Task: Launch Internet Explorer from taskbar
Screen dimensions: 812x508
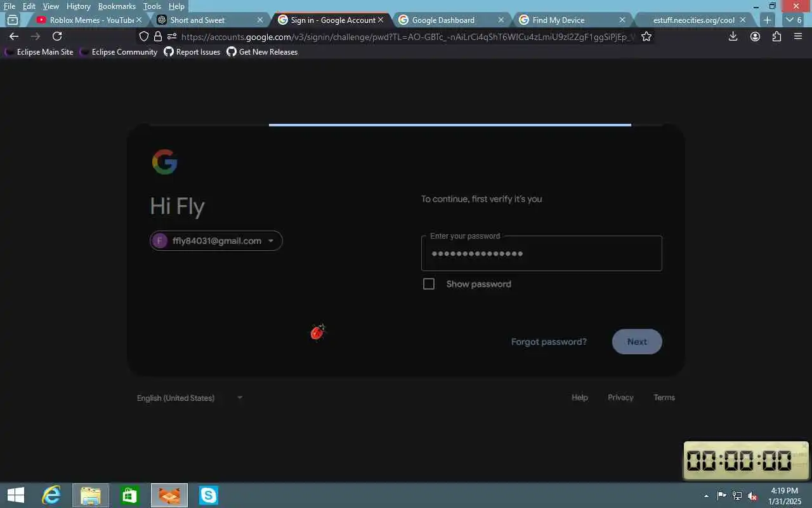Action: (x=51, y=495)
